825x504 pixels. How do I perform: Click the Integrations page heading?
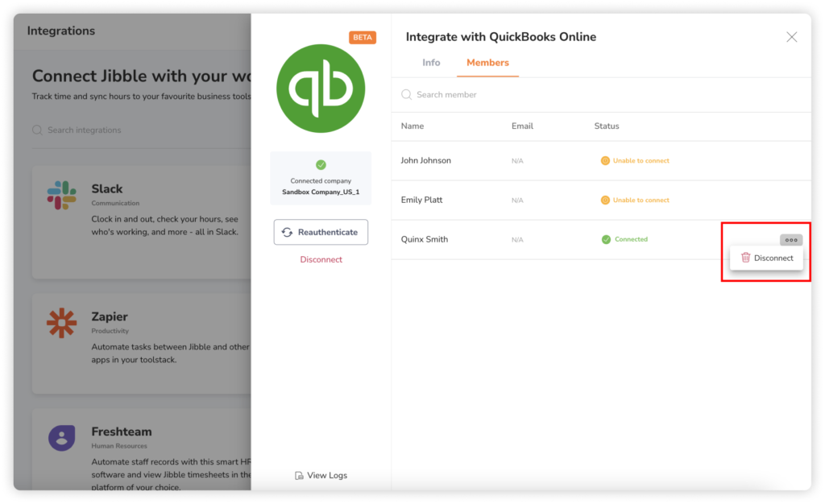(61, 31)
